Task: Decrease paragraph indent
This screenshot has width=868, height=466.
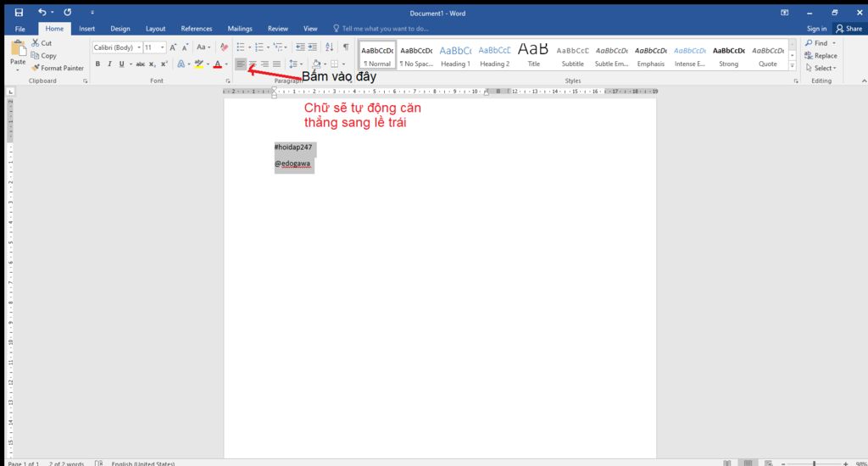Action: point(300,47)
